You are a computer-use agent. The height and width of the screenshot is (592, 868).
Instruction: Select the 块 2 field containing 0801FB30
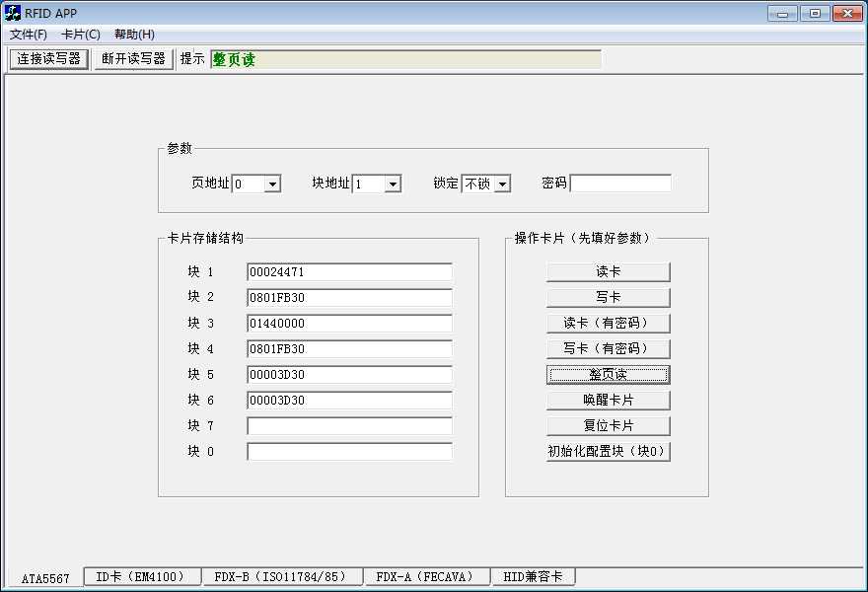[349, 297]
